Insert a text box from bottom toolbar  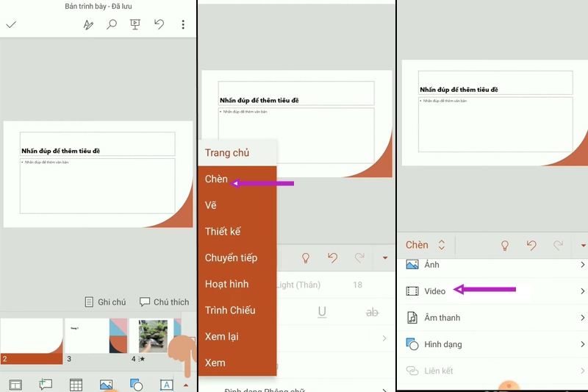(x=167, y=385)
